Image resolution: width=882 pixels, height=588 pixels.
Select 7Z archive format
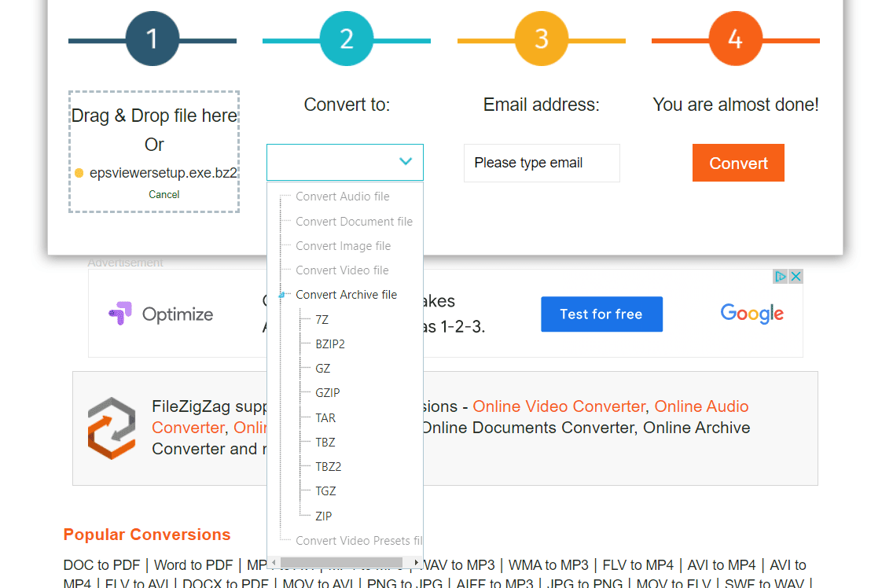pyautogui.click(x=322, y=320)
